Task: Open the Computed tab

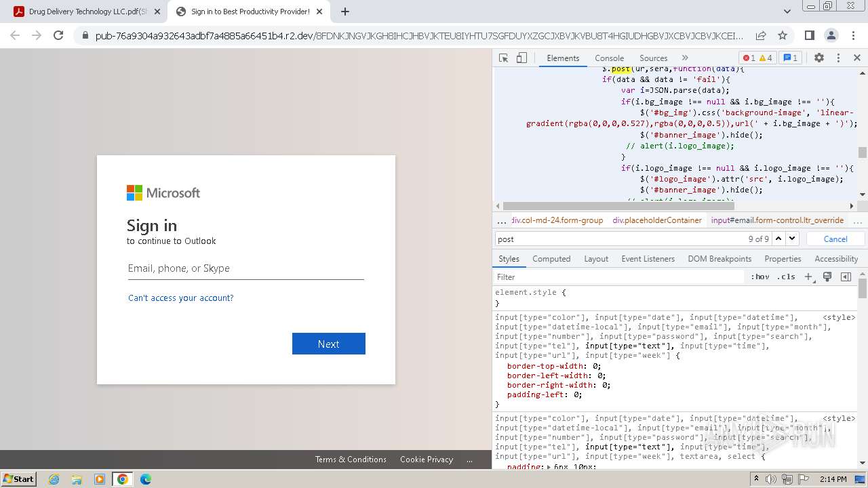Action: [x=551, y=259]
